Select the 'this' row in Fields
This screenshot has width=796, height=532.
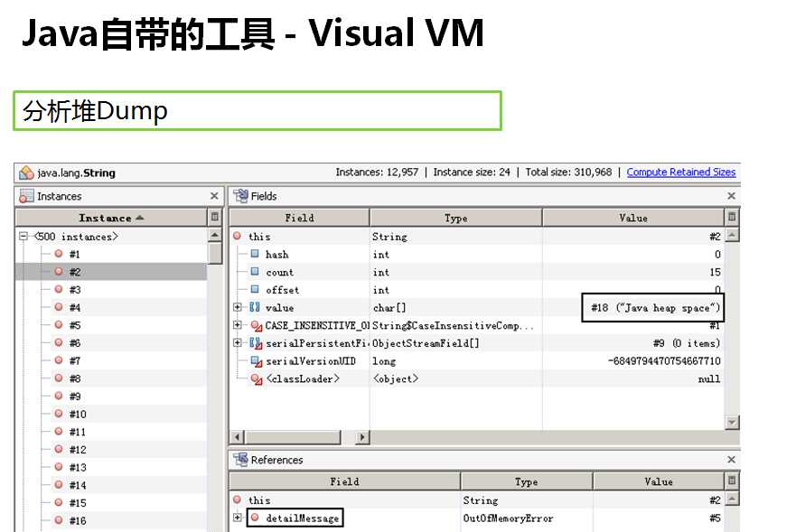click(x=477, y=236)
